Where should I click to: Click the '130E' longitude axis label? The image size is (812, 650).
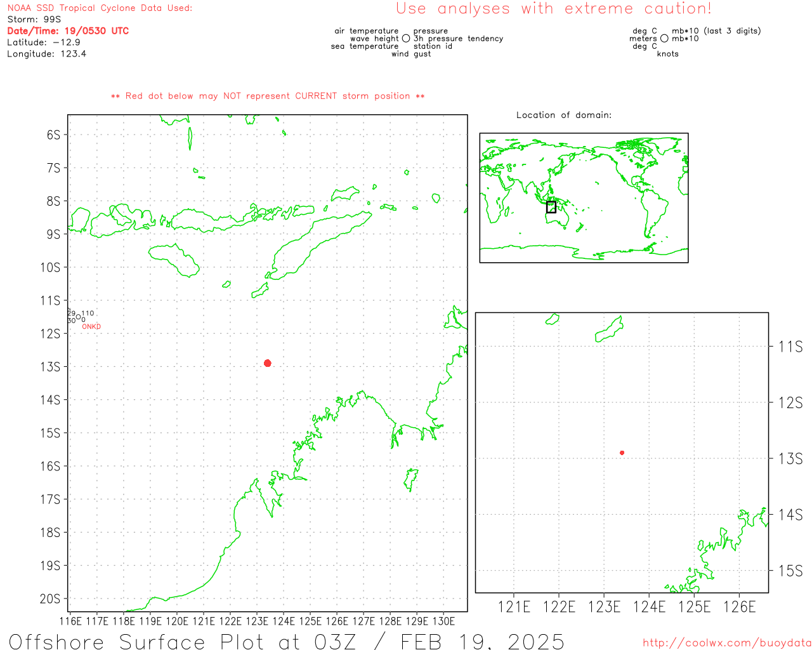[443, 621]
